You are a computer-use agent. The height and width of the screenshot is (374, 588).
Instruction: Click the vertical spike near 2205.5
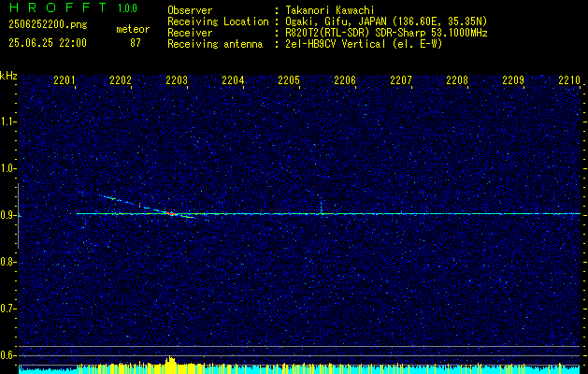click(x=321, y=205)
